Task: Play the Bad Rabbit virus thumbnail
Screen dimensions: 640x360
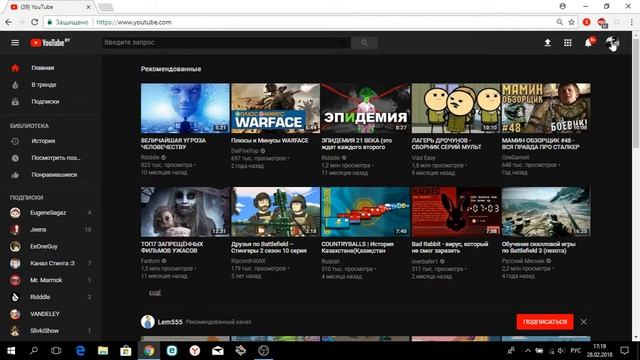Action: (456, 212)
